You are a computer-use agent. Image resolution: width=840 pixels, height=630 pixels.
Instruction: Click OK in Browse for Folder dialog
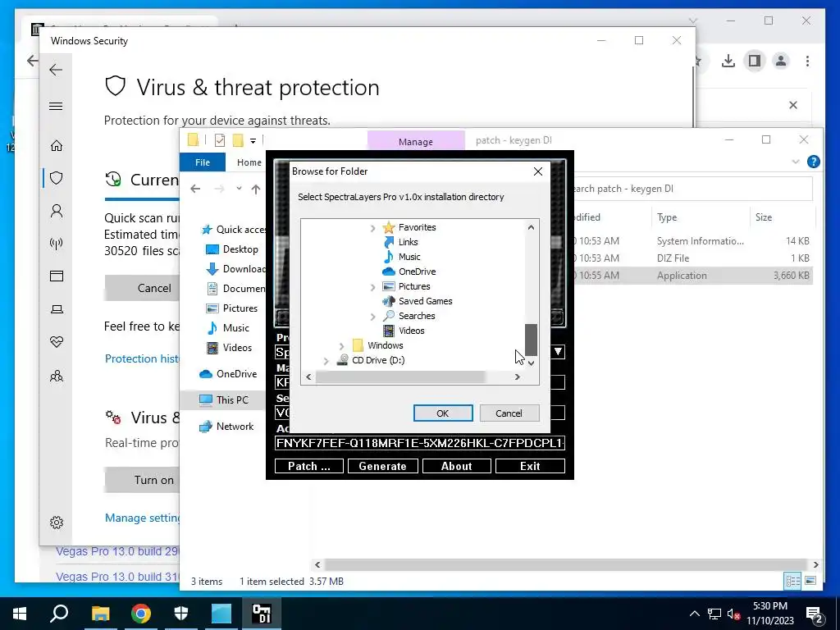(x=442, y=413)
